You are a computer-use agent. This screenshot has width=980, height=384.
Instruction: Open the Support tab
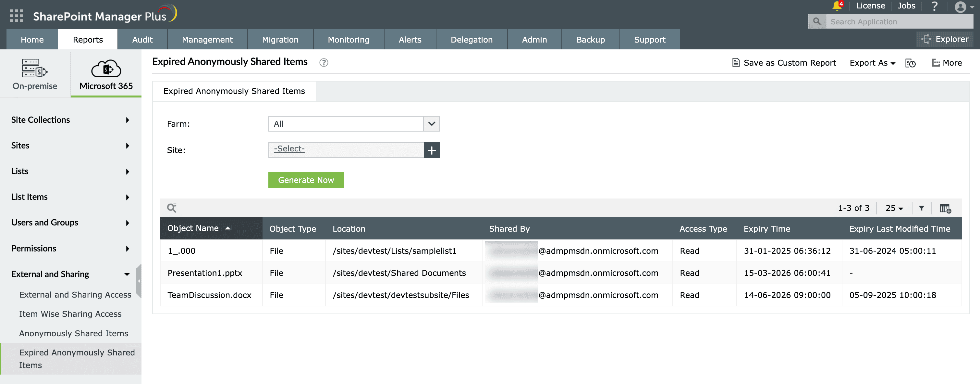(x=650, y=40)
